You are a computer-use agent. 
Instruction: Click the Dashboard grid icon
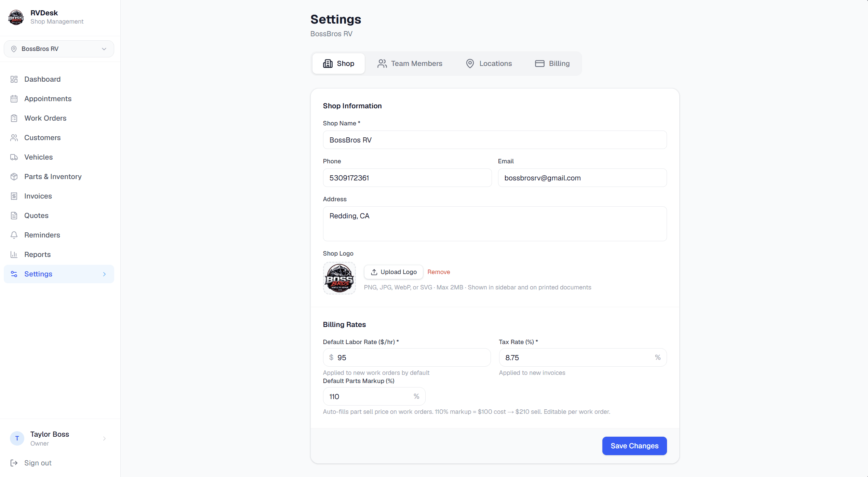pos(14,79)
